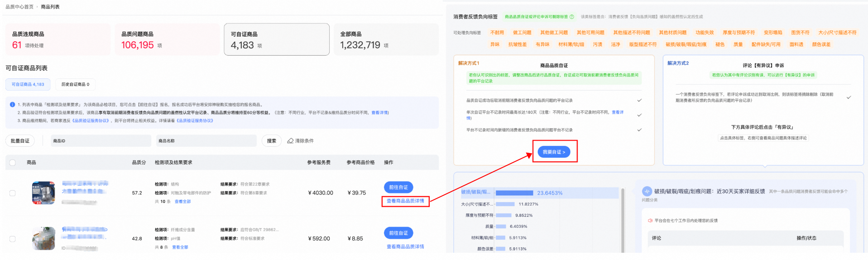Select the 变形塌陷 tag
The width and height of the screenshot is (868, 260).
tap(773, 33)
